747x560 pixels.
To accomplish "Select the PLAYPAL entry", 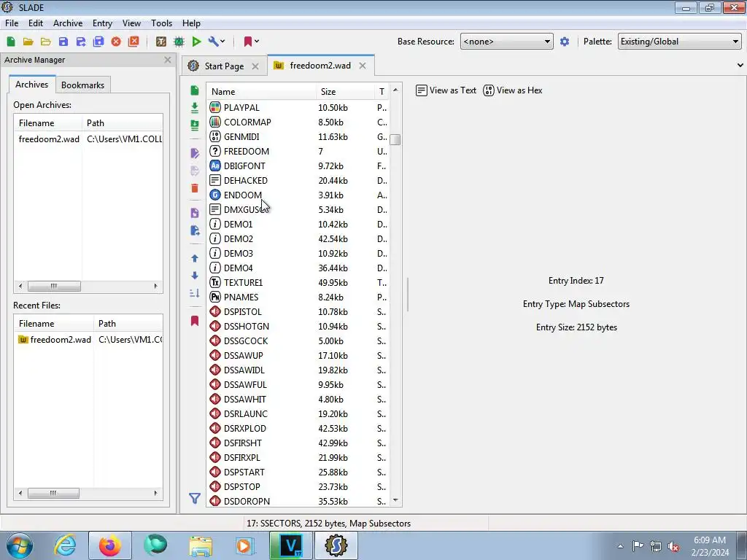I will 298,108.
